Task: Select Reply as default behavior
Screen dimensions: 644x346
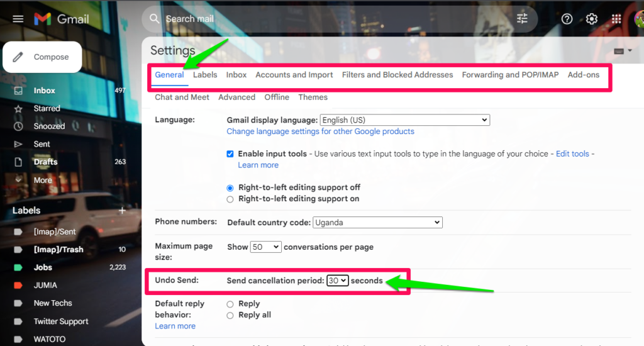Action: click(x=230, y=304)
